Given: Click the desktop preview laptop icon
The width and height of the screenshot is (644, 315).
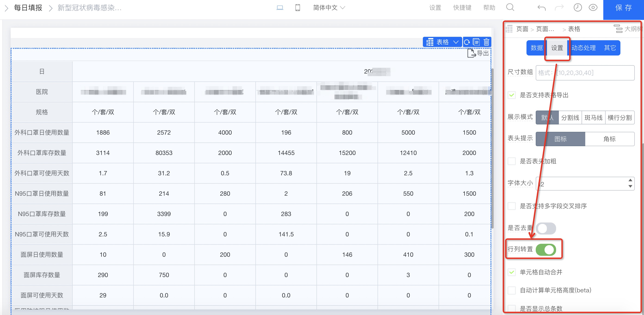Looking at the screenshot, I should click(280, 8).
